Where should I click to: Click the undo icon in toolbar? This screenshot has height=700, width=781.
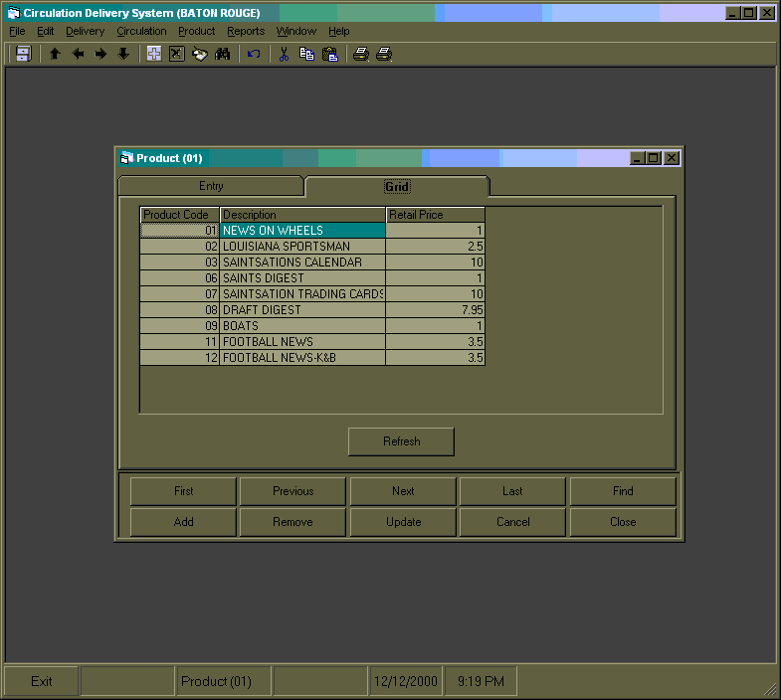(x=254, y=54)
